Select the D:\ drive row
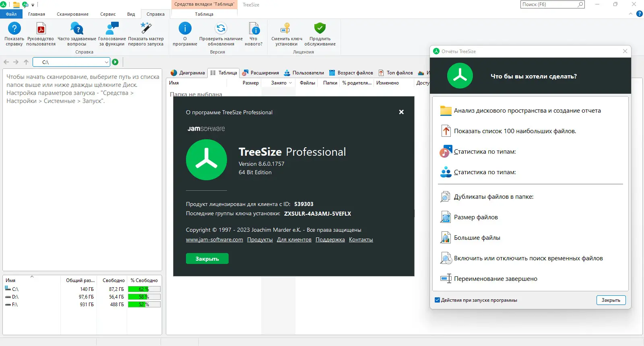Viewport: 644px width, 346px height. (x=82, y=297)
